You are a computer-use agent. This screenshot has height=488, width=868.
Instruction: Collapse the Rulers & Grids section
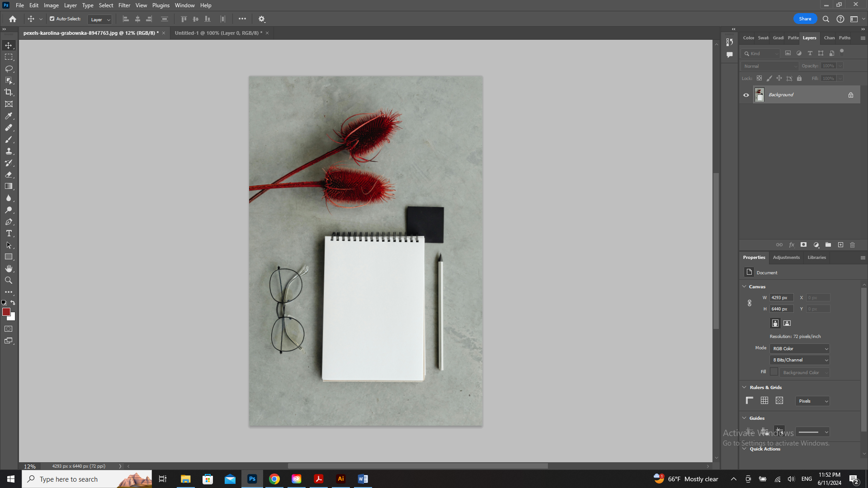pos(745,387)
